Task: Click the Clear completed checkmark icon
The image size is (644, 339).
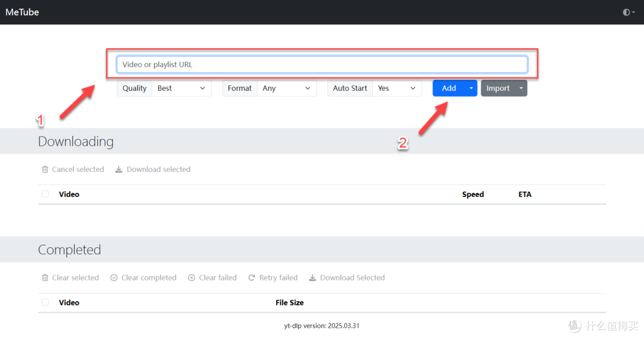Action: point(114,278)
